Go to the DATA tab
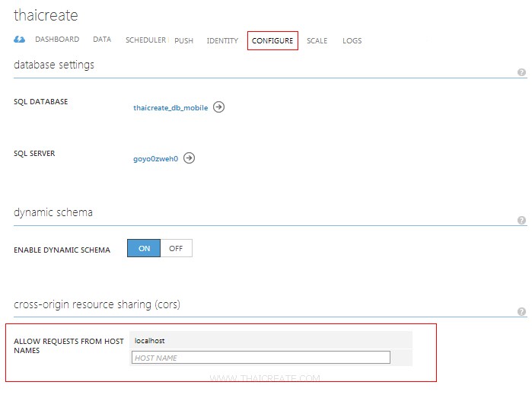The image size is (532, 398). coord(102,40)
